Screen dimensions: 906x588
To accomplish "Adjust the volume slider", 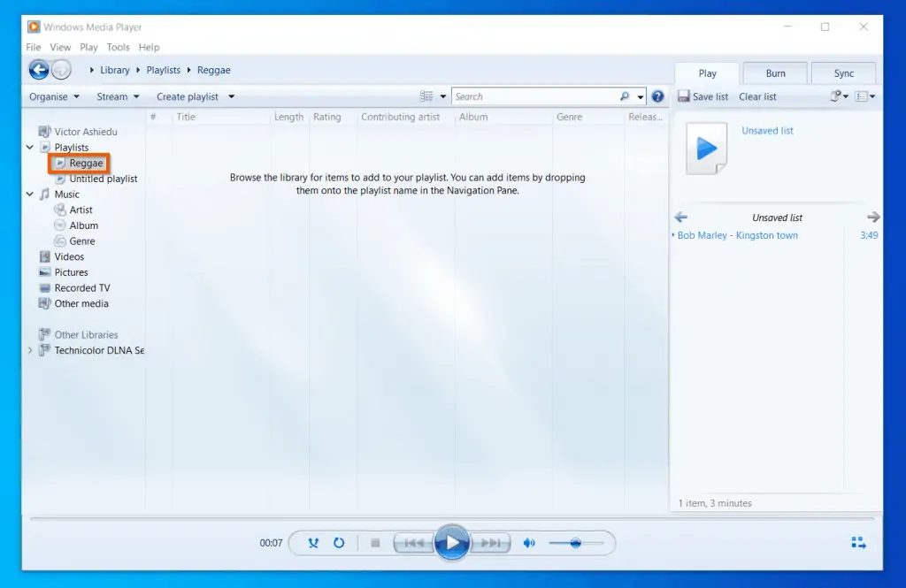I will [x=578, y=543].
